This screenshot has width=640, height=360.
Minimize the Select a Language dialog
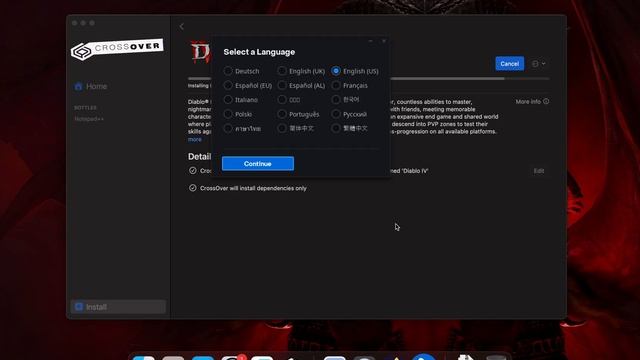point(371,41)
